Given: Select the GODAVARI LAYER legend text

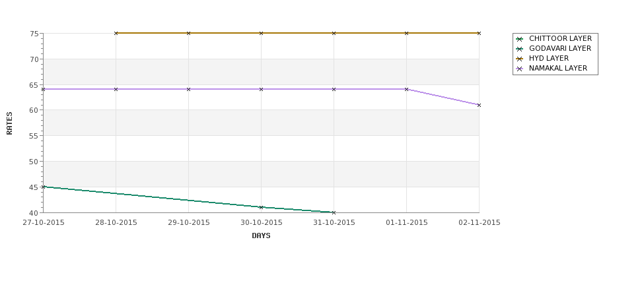Looking at the screenshot, I should (560, 48).
